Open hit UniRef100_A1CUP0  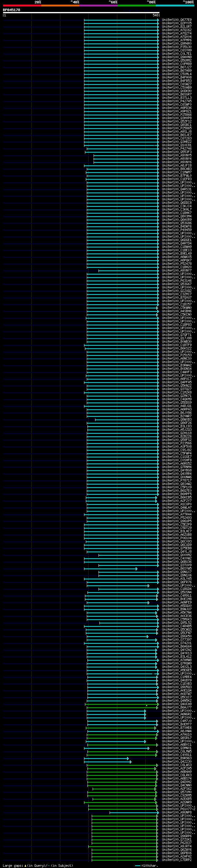click(x=176, y=504)
